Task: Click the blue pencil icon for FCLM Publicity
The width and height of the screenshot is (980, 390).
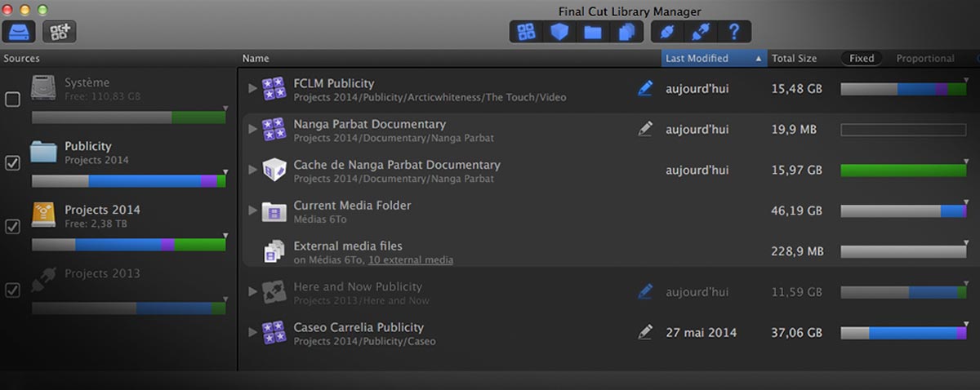Action: coord(645,88)
